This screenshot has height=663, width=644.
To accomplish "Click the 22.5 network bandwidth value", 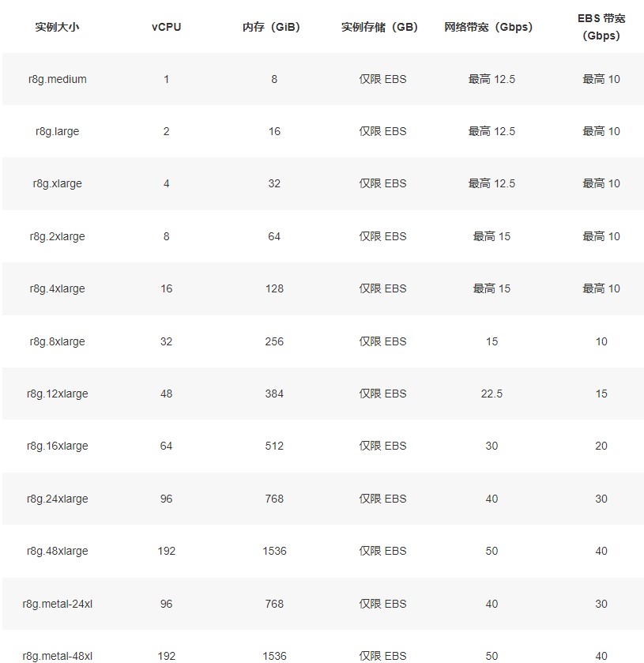I will tap(491, 394).
